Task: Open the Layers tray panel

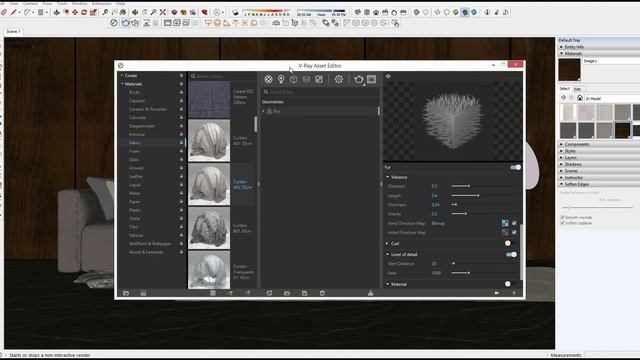Action: coord(599,158)
